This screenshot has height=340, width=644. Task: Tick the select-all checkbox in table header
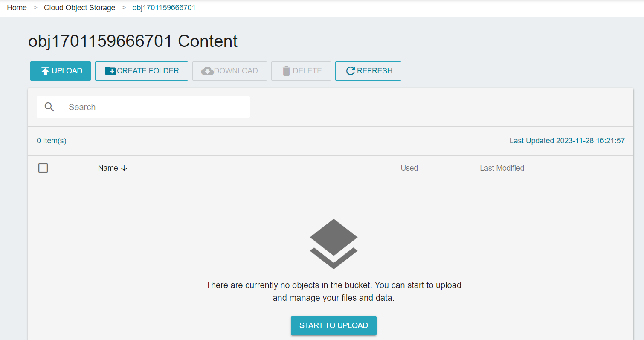pyautogui.click(x=43, y=168)
